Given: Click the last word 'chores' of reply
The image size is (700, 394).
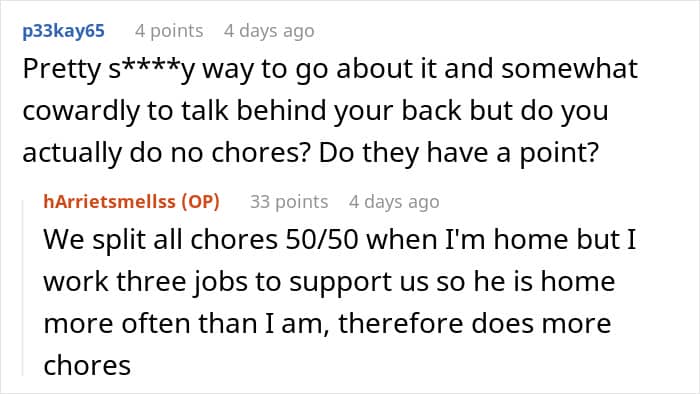Looking at the screenshot, I should 87,365.
